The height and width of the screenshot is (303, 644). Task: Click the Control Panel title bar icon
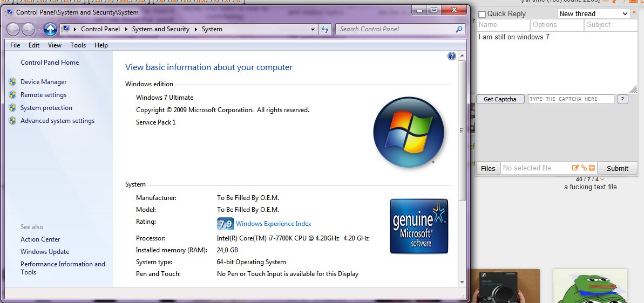click(9, 12)
